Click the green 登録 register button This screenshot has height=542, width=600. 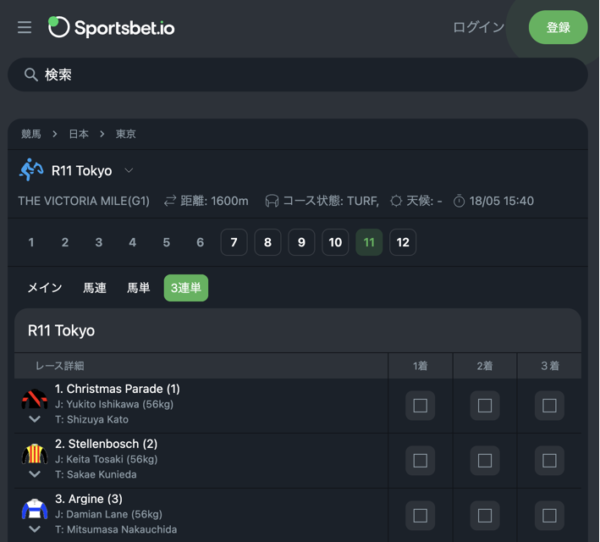point(558,28)
